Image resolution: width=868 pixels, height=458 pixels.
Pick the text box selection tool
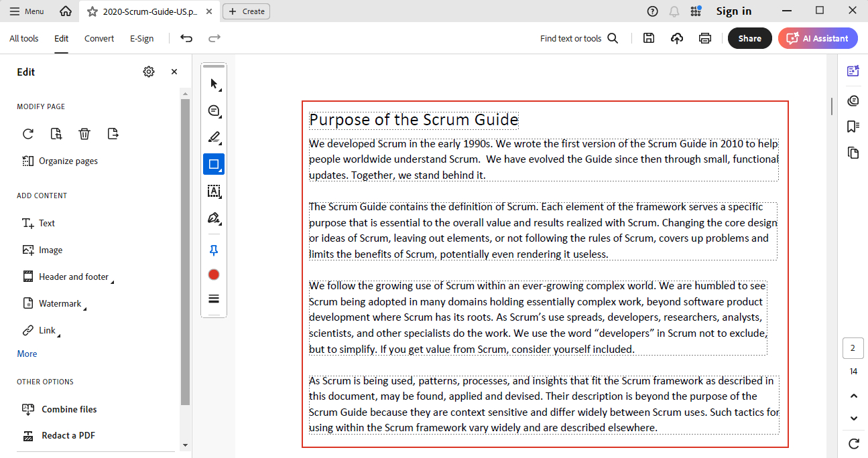214,192
